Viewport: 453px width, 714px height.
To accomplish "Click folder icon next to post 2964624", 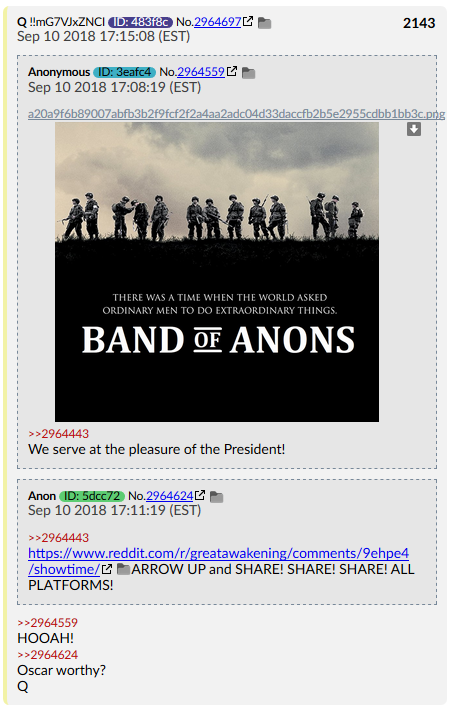I will tap(217, 497).
